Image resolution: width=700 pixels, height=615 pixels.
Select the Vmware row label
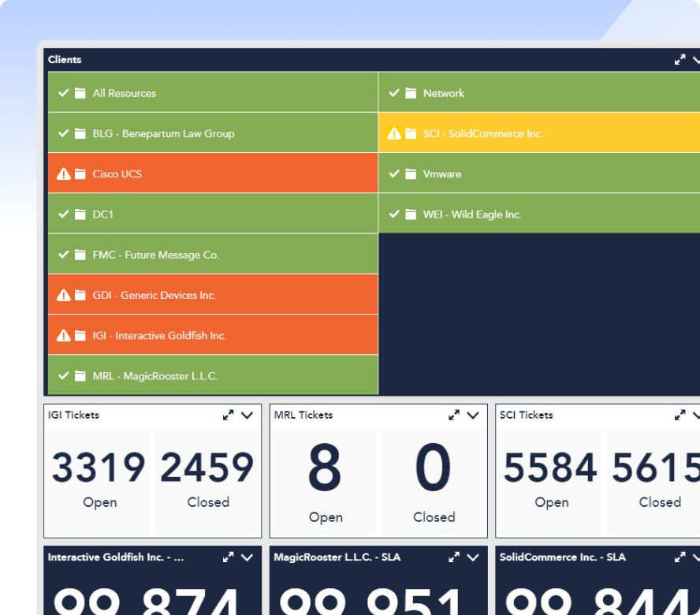tap(442, 173)
